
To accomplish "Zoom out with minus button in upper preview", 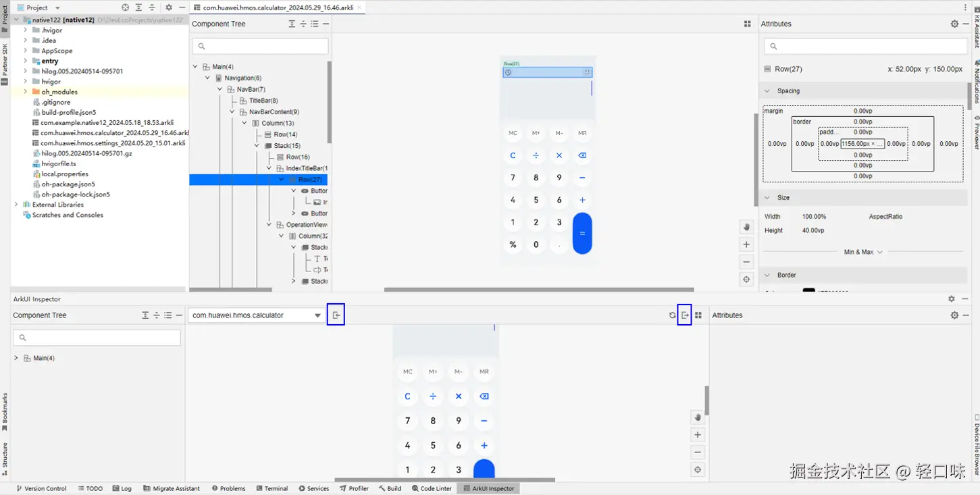I will coord(746,262).
